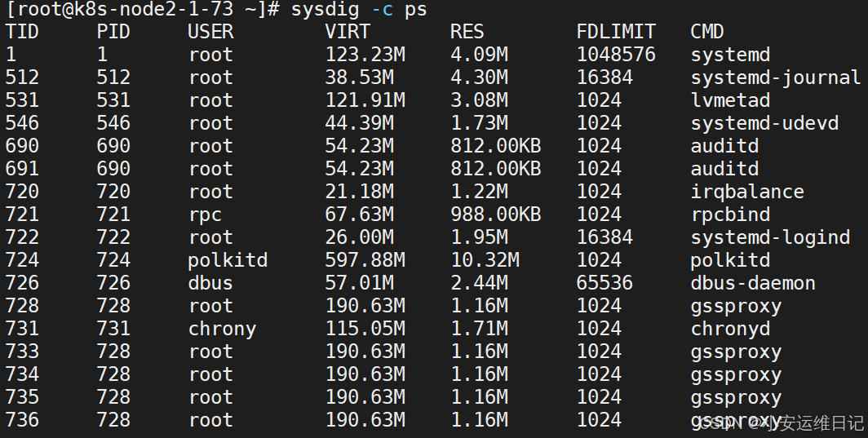Screen dimensions: 868x438
Task: Click the USER column header
Action: click(210, 32)
